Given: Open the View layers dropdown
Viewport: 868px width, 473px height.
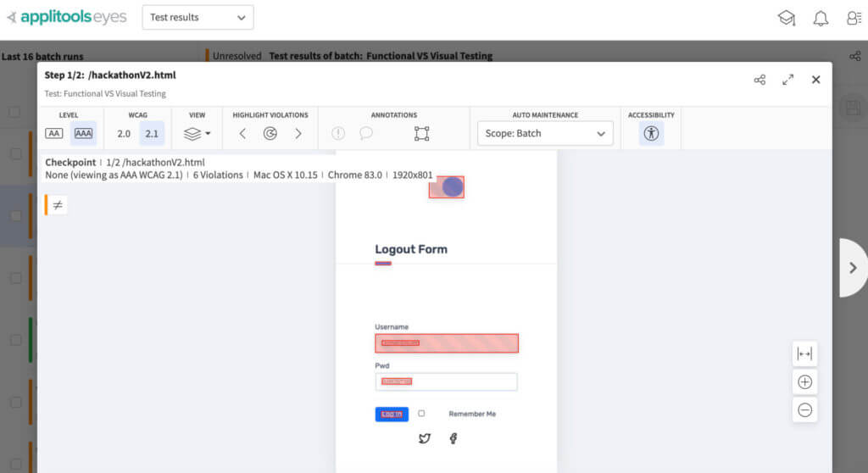Looking at the screenshot, I should click(198, 133).
